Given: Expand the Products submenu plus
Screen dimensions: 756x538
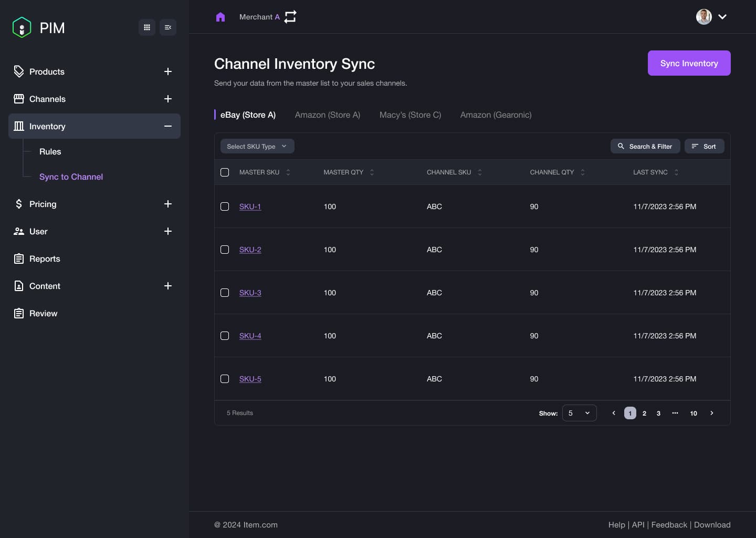Looking at the screenshot, I should (x=168, y=71).
